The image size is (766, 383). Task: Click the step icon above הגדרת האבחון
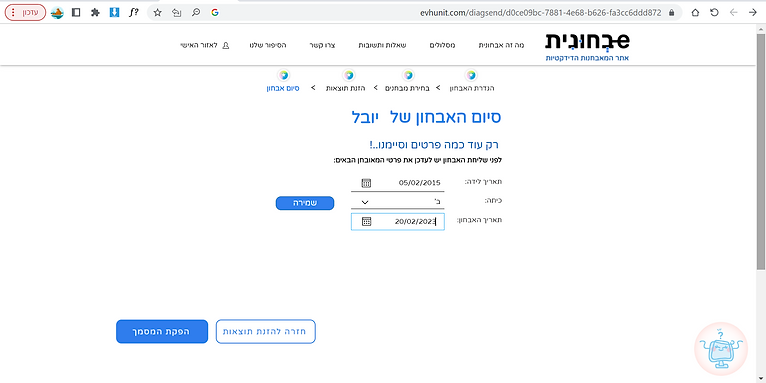click(x=471, y=75)
